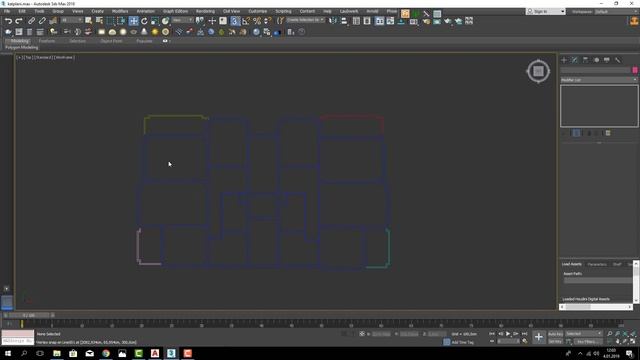The image size is (640, 360).
Task: Play the animation
Action: [x=508, y=334]
